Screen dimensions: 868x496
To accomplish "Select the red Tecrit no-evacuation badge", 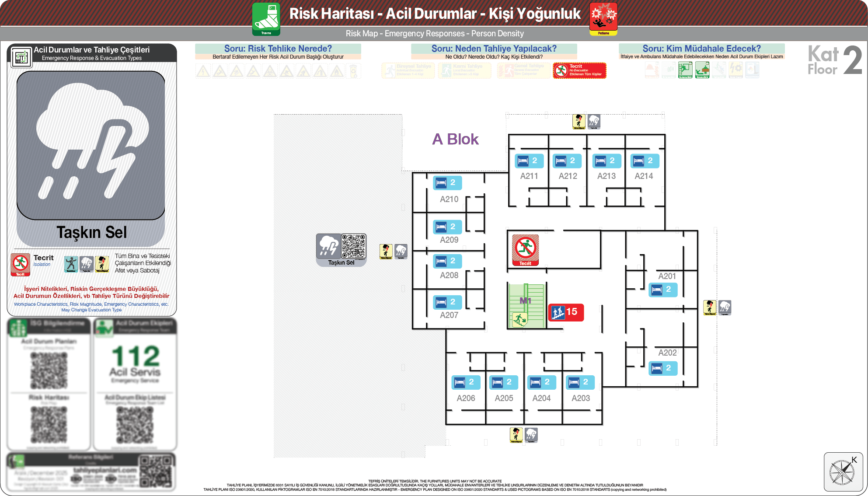I will (579, 70).
